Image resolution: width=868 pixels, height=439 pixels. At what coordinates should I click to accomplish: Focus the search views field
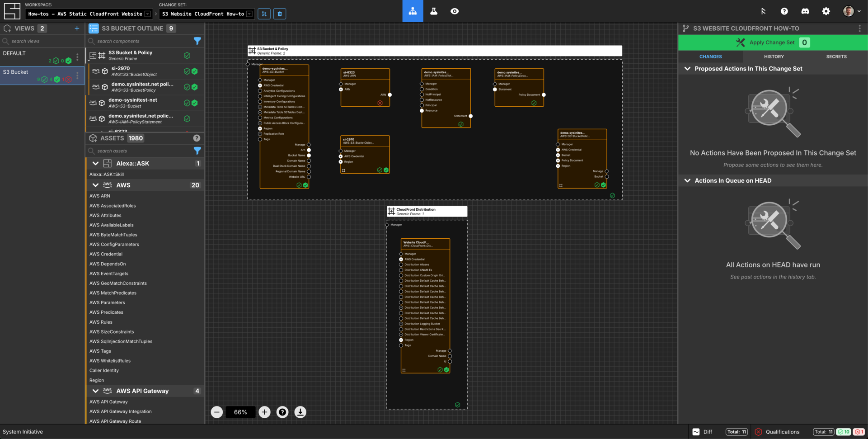click(x=43, y=41)
